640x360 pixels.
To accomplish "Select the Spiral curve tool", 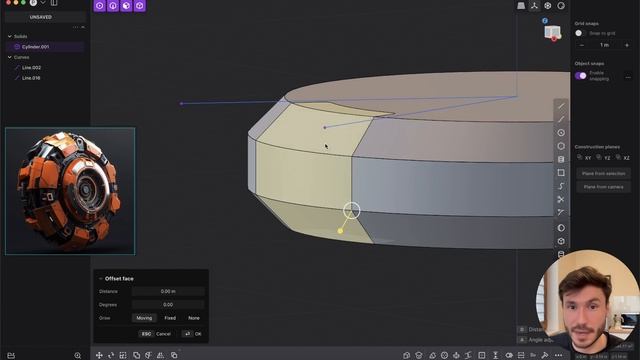I will click(x=561, y=186).
